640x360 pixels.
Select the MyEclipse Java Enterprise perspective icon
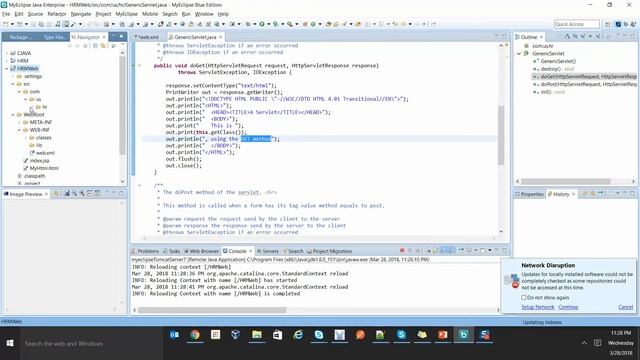coord(618,24)
